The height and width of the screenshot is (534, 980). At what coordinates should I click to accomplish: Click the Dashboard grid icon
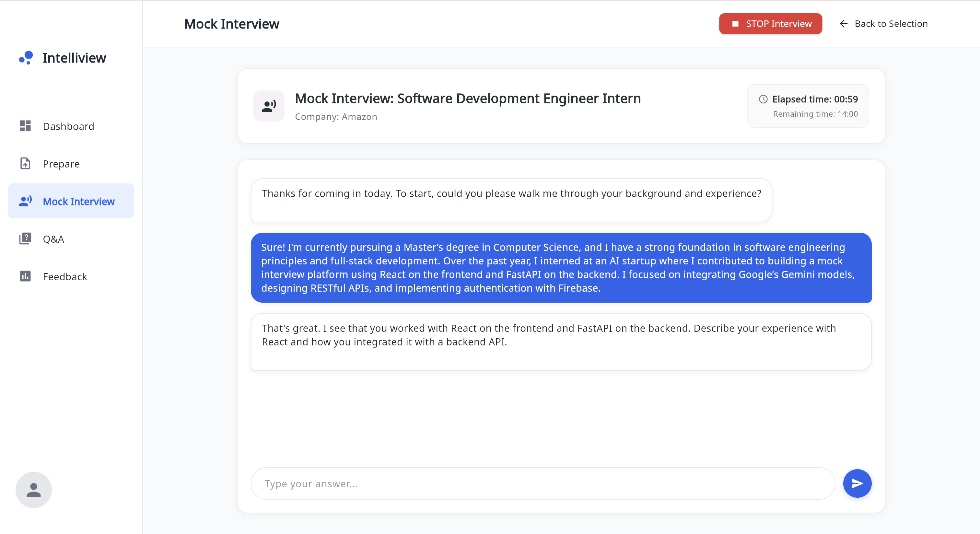(x=25, y=126)
